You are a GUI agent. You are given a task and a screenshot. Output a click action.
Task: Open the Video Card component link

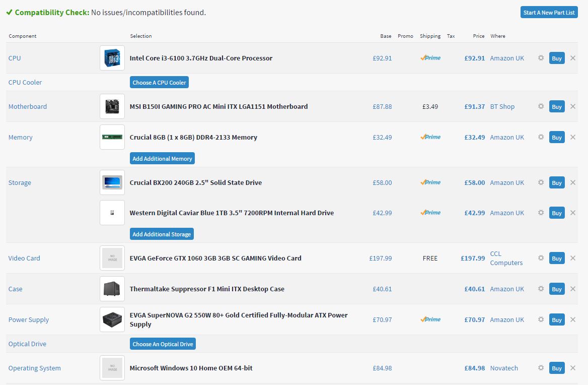pyautogui.click(x=24, y=258)
